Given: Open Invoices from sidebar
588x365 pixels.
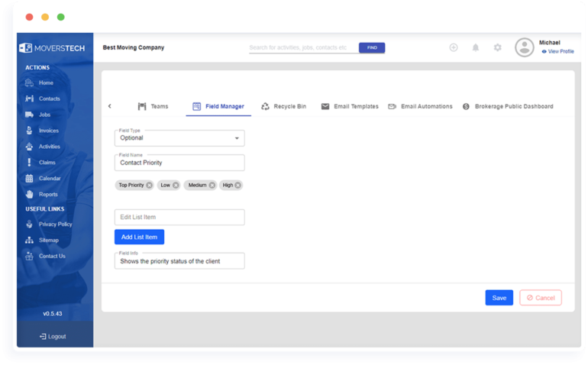Looking at the screenshot, I should [48, 131].
